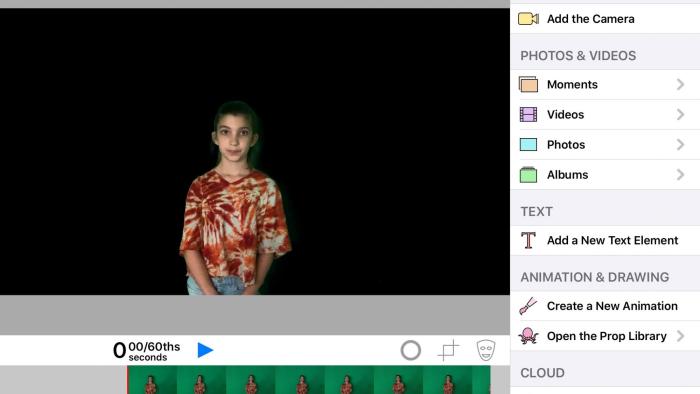Screen dimensions: 700x394
Task: Click the red playhead on the timeline
Action: point(127,380)
